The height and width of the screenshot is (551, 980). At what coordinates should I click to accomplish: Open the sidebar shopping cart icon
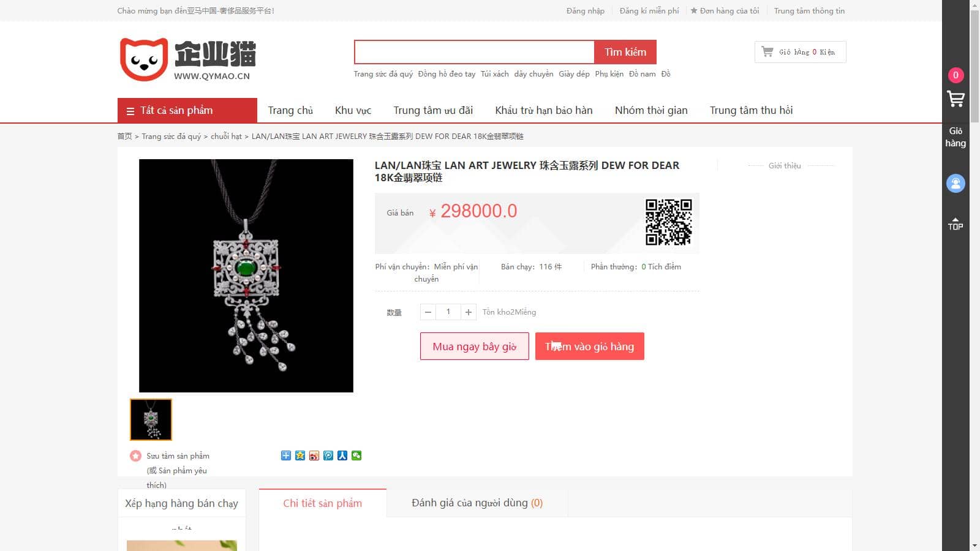(x=956, y=99)
